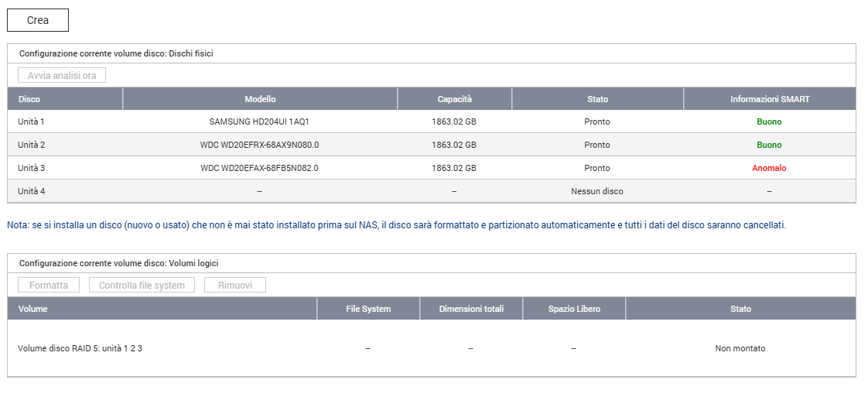Select the empty Unità 4 row
Viewport: 868px width, 397px height.
tap(32, 191)
